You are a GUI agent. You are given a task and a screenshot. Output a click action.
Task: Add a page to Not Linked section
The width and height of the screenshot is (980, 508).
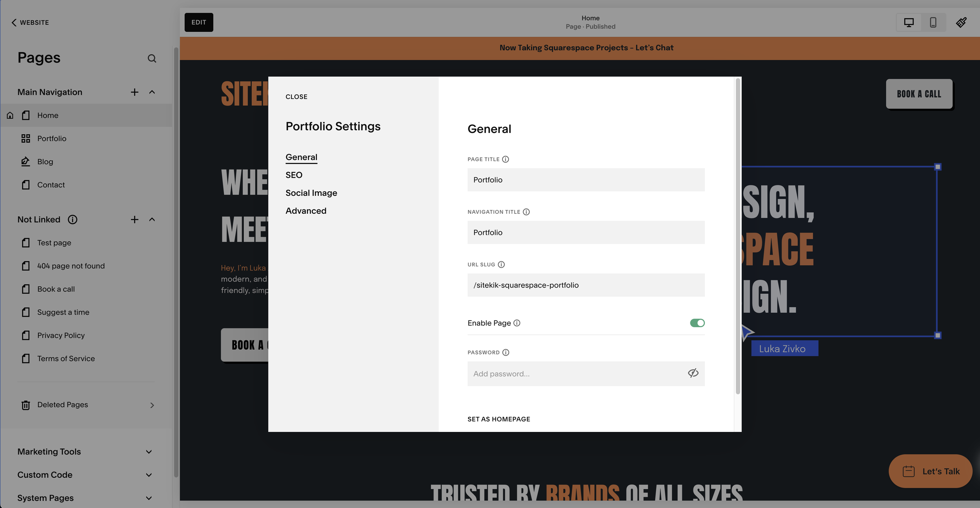134,220
